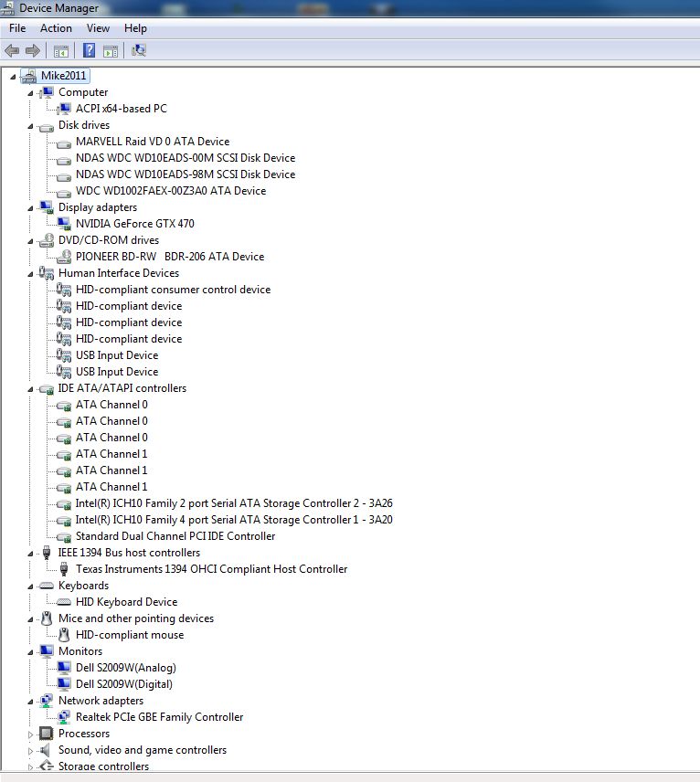The image size is (700, 782).
Task: Click the Realtek PCIe GBE Family Controller icon
Action: [64, 716]
